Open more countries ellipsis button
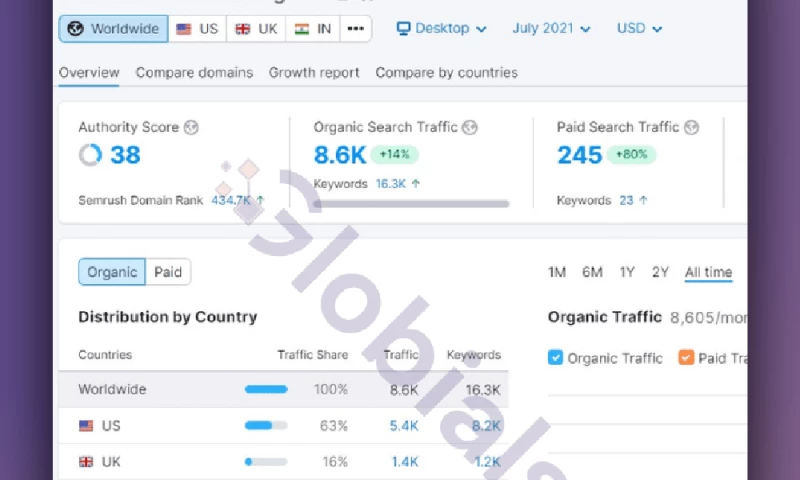 coord(355,29)
